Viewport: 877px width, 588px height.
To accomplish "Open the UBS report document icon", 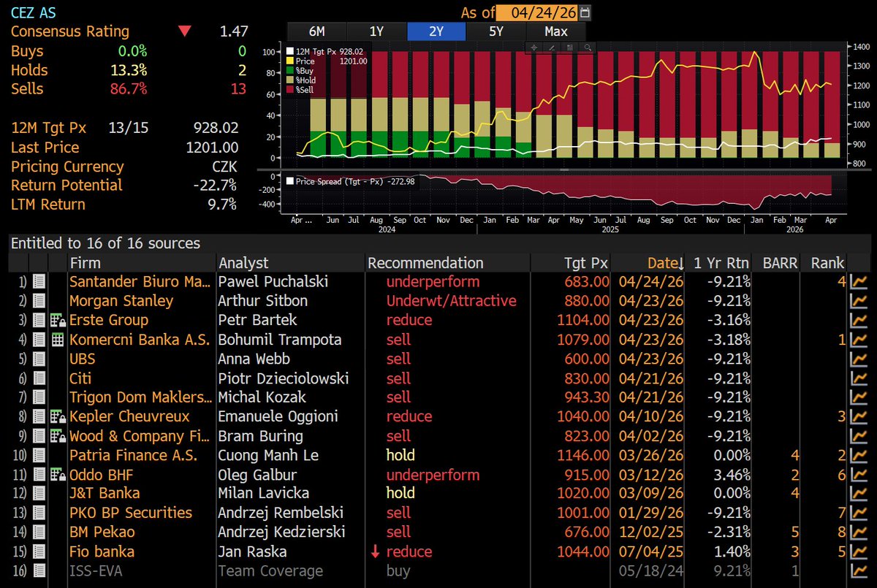I will [39, 359].
